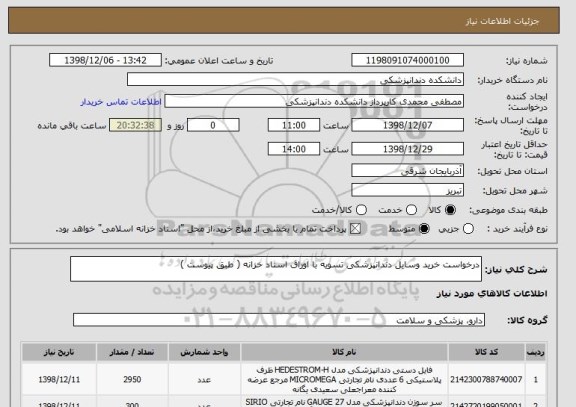
Task: Click the واحد شمارش column header
Action: [204, 352]
